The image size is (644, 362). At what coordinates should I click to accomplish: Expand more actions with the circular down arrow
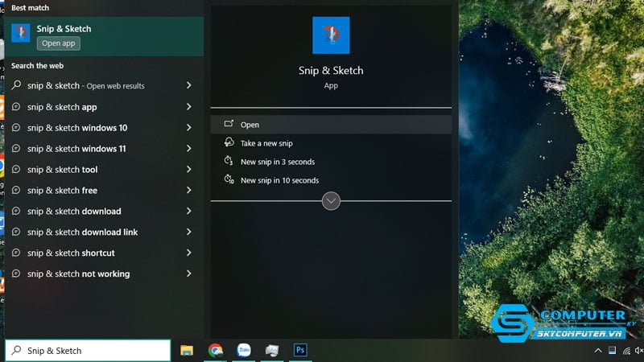(331, 201)
